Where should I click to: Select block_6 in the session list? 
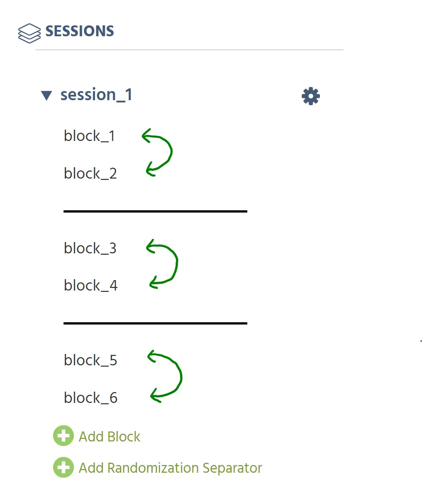click(90, 397)
